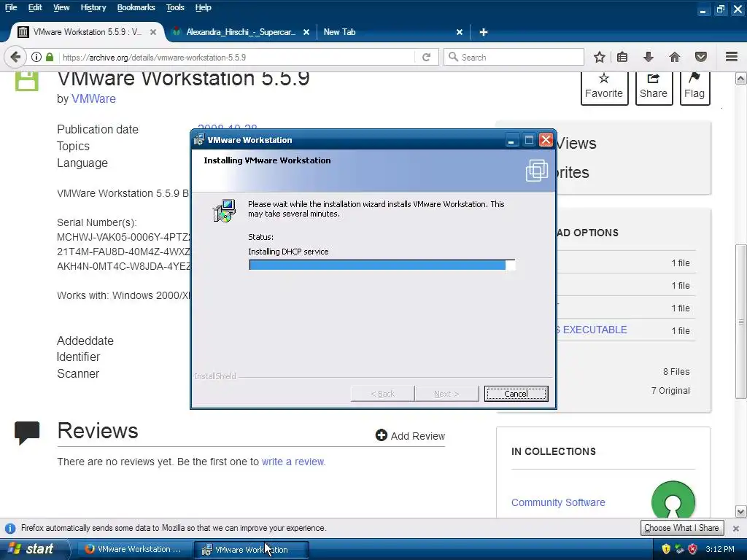Click 'Installing DHCP service' status text
Viewport: 747px width, 560px height.
[288, 252]
